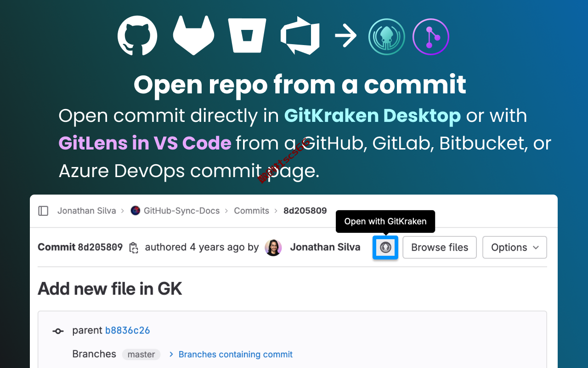Click the GitHub-Sync-Docs project avatar icon
The image size is (588, 368).
point(136,211)
